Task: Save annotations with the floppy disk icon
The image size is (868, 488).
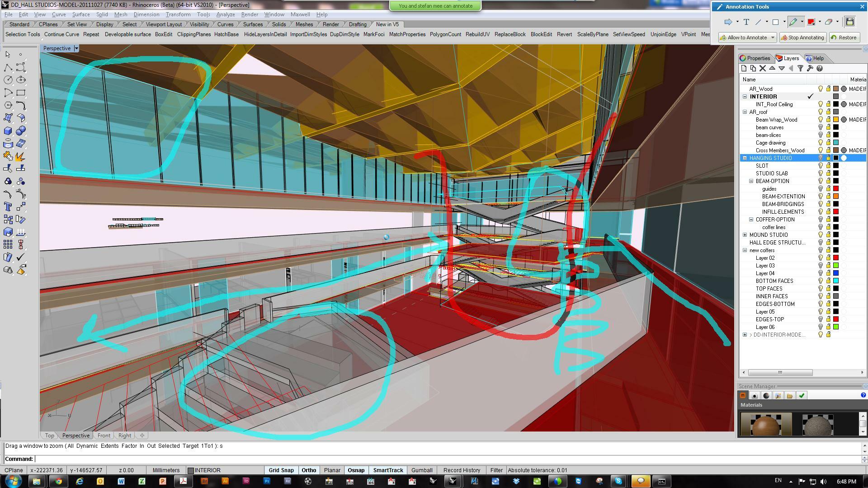Action: tap(849, 22)
